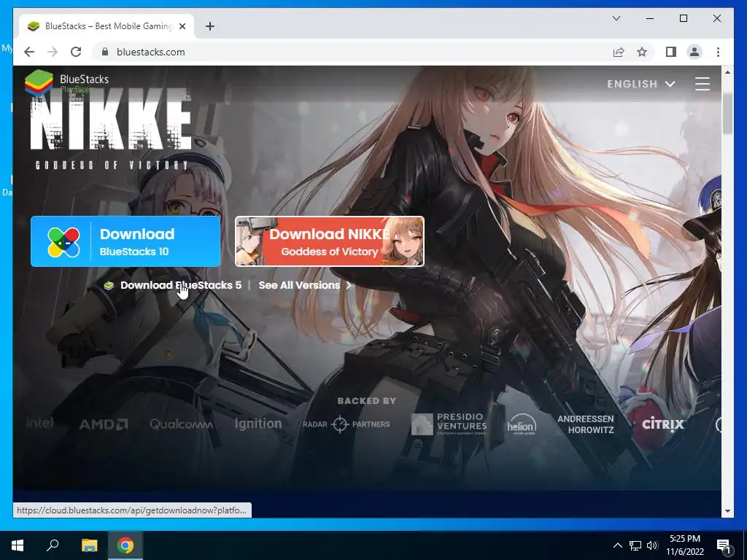Image resolution: width=747 pixels, height=560 pixels.
Task: Click the taskbar clock showing 5:25 PM
Action: click(x=684, y=545)
